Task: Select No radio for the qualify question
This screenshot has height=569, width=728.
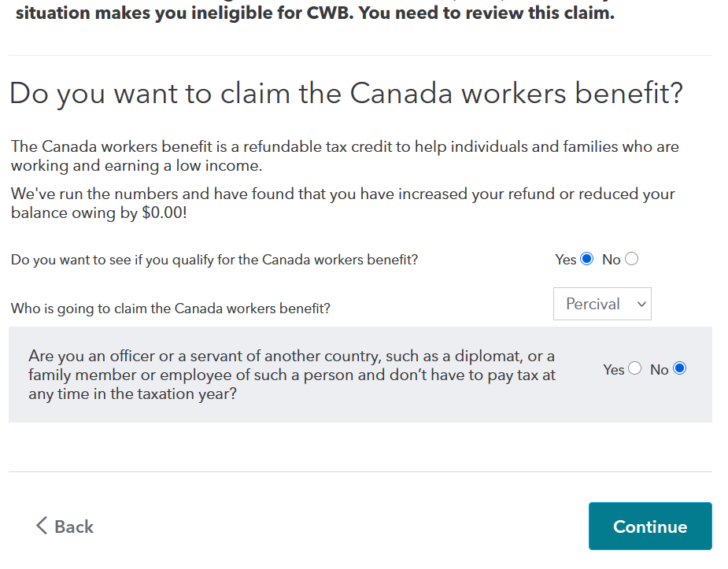Action: [x=631, y=259]
